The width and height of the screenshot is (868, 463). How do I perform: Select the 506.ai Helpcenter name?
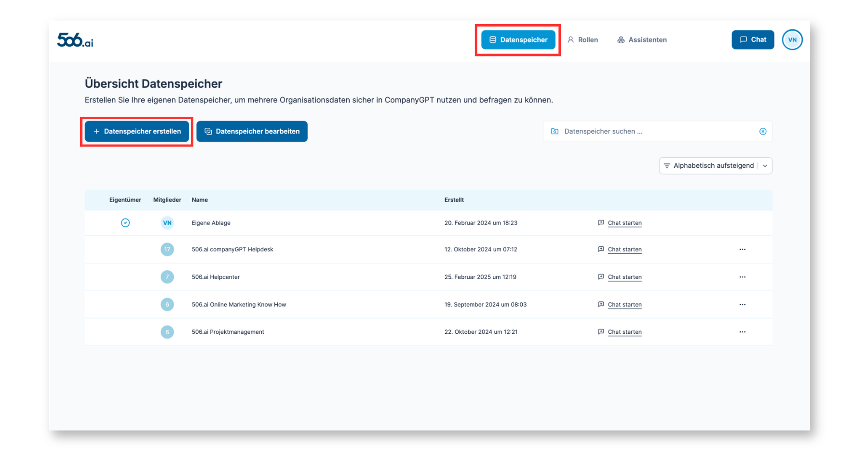click(x=216, y=277)
